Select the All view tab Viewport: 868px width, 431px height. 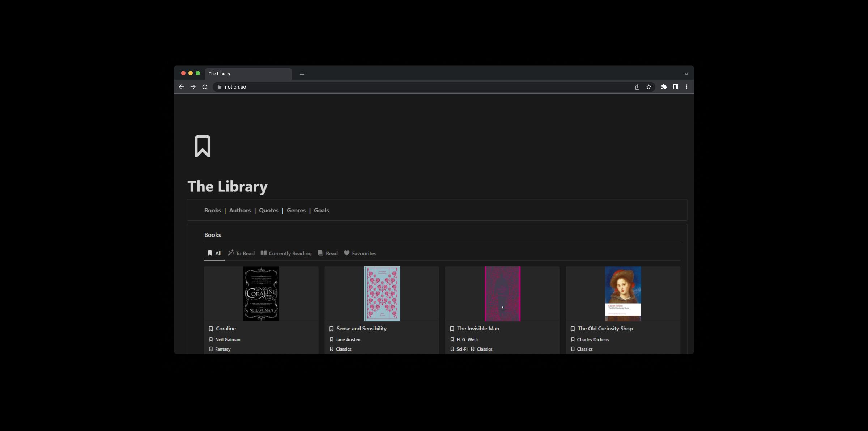[214, 253]
